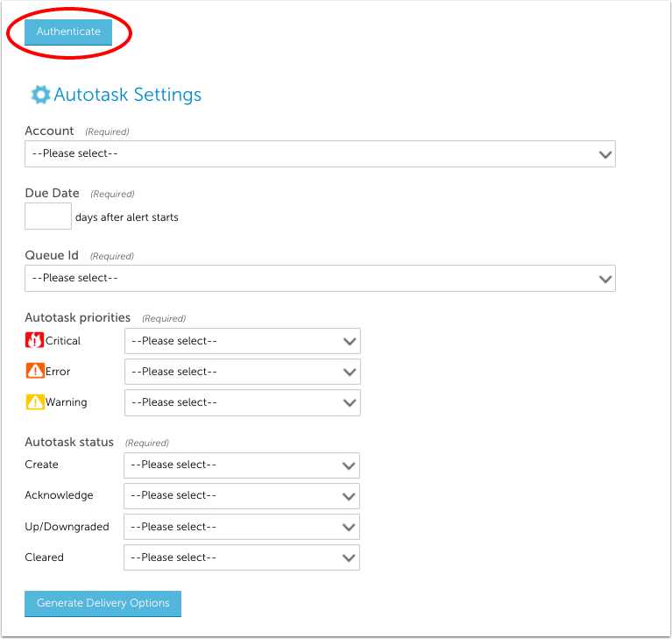672x639 pixels.
Task: Click the Autotask Settings gear icon
Action: (x=40, y=95)
